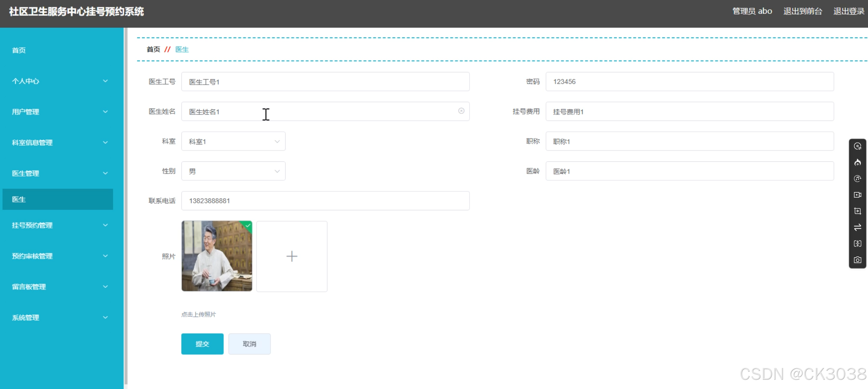
Task: Open the 科室 dropdown
Action: tap(233, 141)
